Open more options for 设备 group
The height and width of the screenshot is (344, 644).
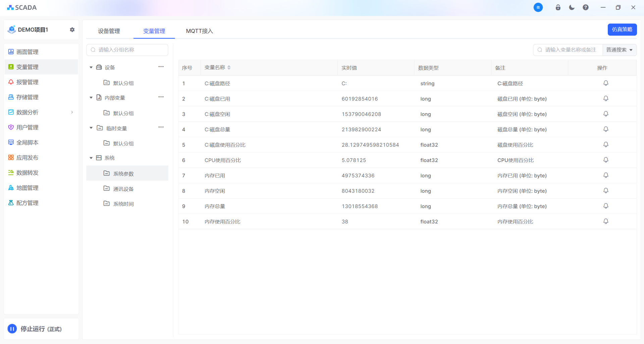tap(161, 67)
